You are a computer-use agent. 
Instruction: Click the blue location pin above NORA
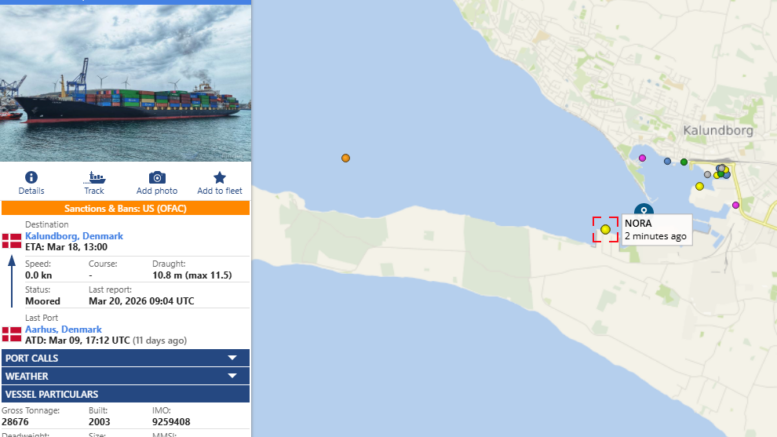644,210
